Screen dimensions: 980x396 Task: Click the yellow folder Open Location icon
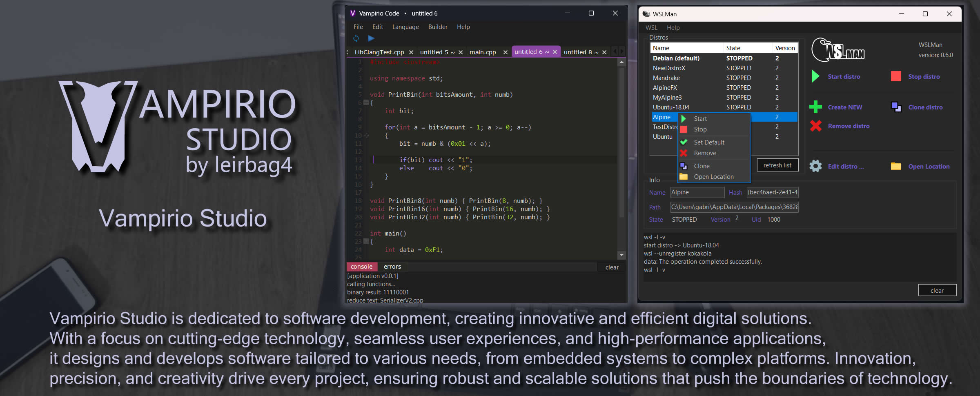pos(896,166)
